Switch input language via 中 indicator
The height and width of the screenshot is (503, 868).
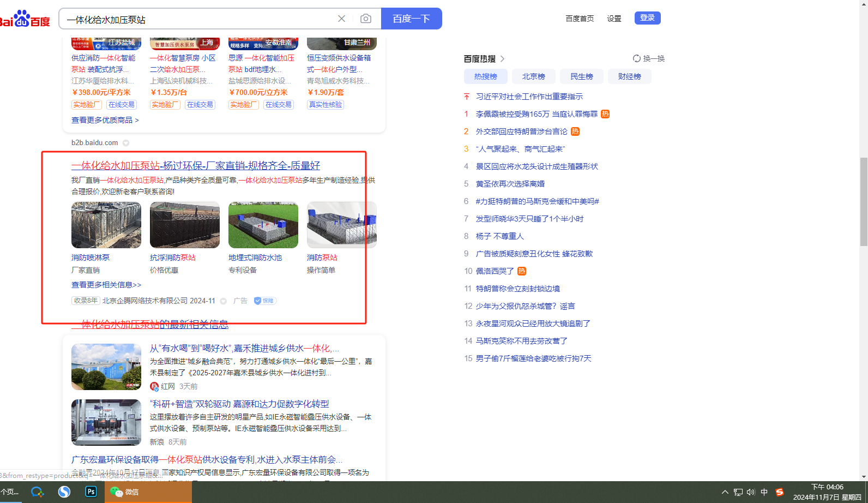pyautogui.click(x=764, y=492)
